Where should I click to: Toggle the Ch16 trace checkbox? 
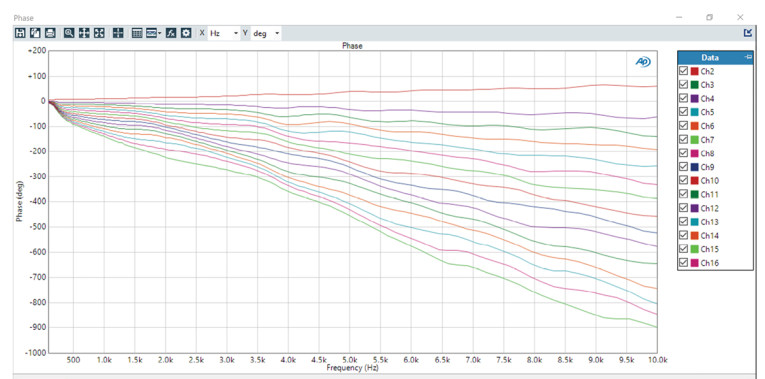[x=684, y=262]
